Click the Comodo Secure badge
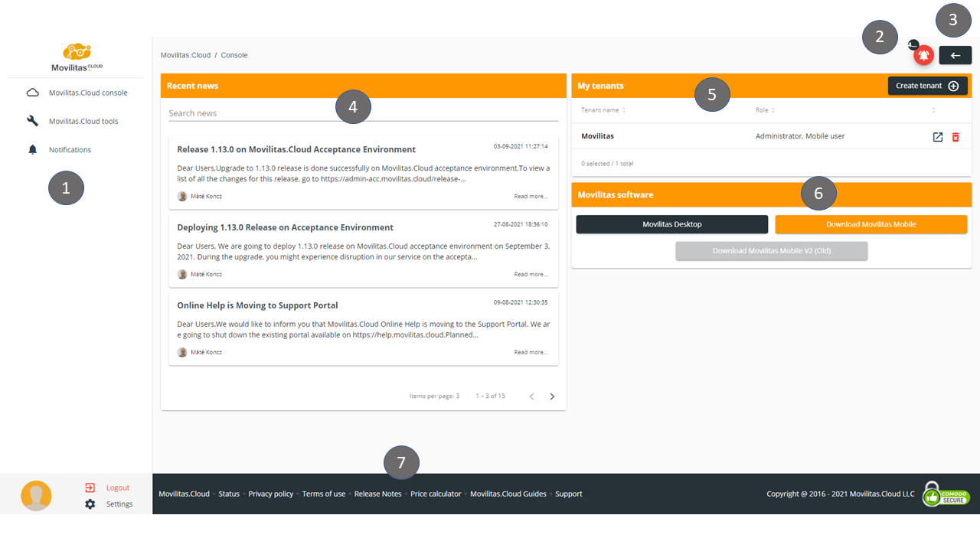 (x=946, y=494)
